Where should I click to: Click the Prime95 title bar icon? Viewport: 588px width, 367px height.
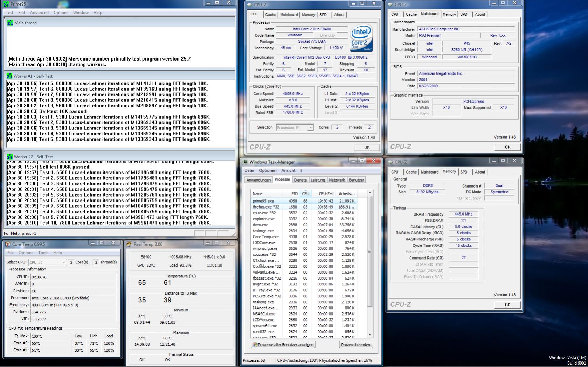[x=6, y=4]
